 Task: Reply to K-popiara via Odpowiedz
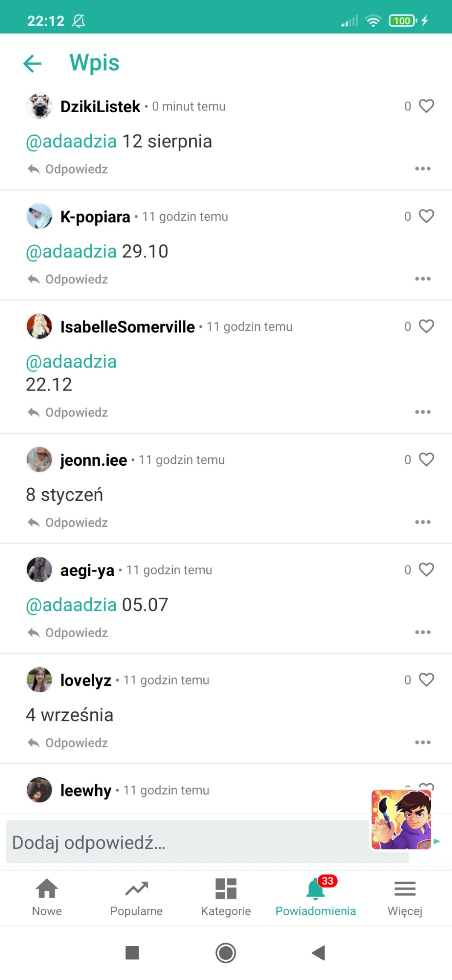(68, 279)
